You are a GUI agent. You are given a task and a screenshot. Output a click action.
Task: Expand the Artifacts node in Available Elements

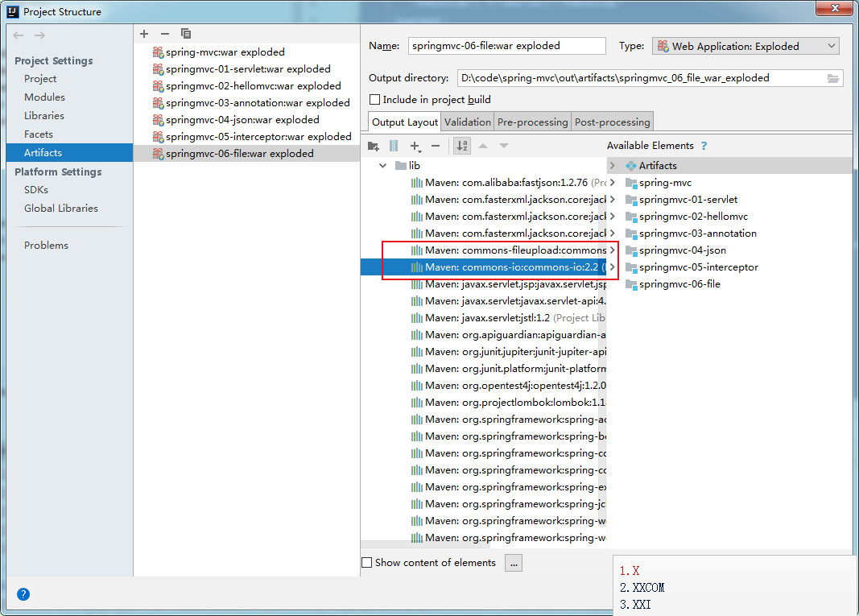coord(613,166)
